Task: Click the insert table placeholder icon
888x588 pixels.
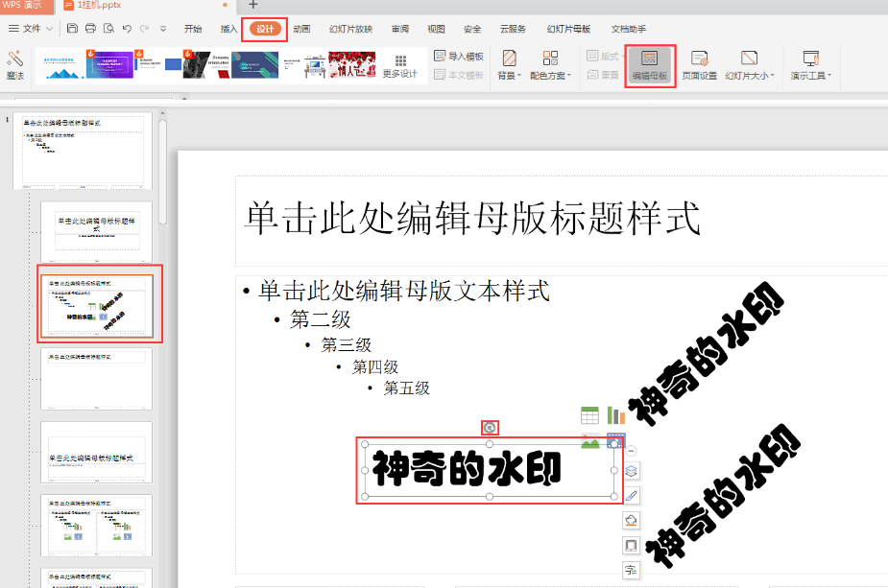Action: click(589, 415)
